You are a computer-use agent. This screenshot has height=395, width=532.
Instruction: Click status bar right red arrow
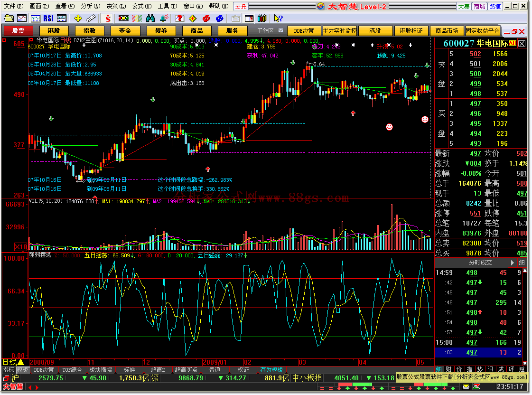click(37, 387)
